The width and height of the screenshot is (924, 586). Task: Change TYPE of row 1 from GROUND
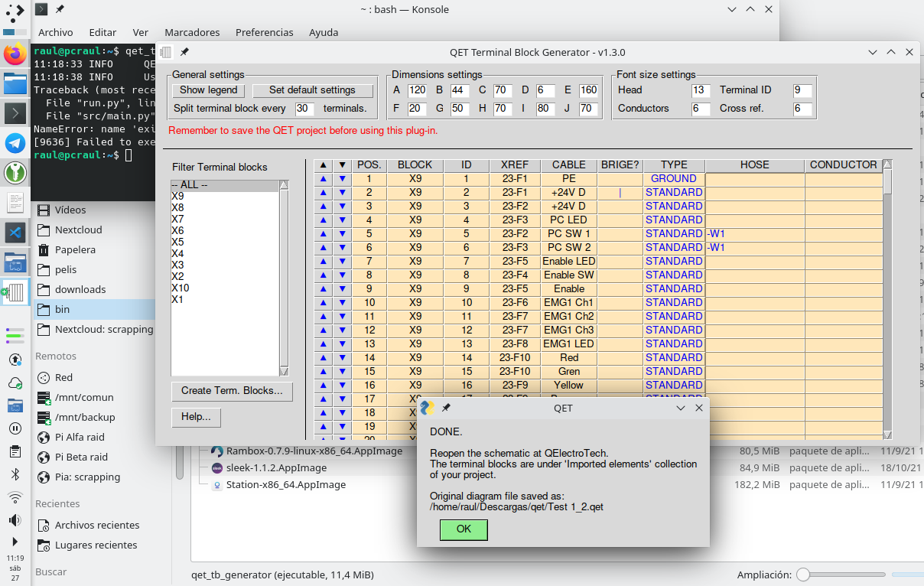(x=673, y=179)
